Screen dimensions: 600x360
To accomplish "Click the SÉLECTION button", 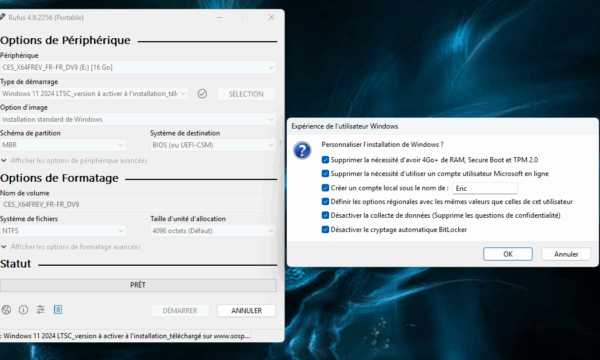I will [x=246, y=94].
